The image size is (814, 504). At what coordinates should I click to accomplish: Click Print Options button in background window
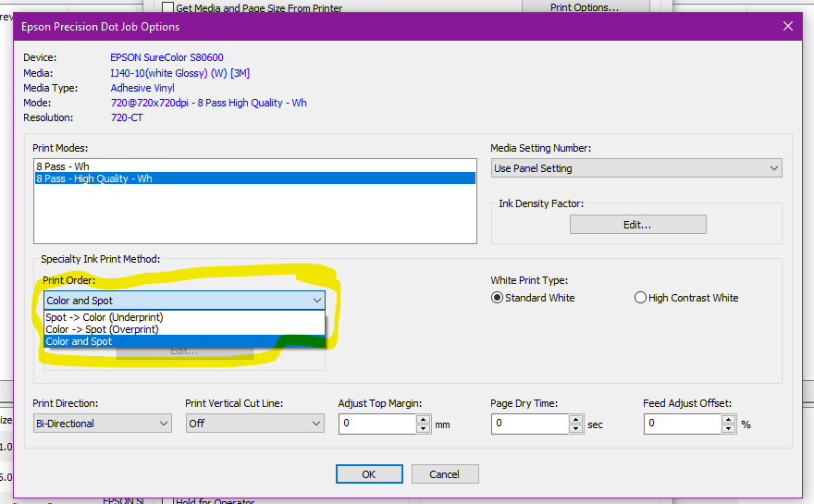point(585,6)
